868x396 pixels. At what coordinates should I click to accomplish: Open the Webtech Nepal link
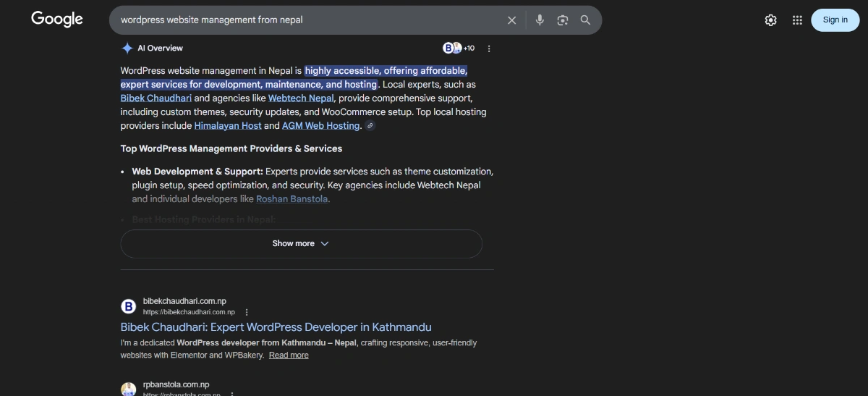pos(301,98)
